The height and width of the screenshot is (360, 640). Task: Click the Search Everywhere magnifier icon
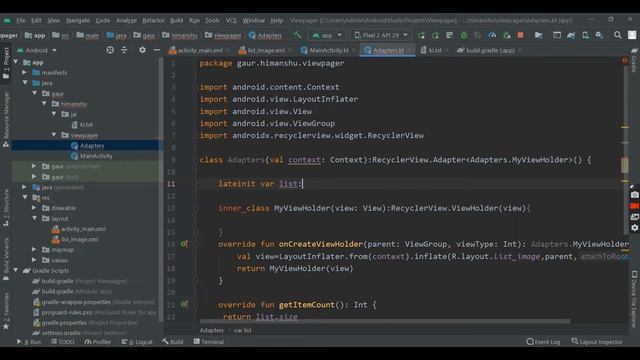[618, 36]
